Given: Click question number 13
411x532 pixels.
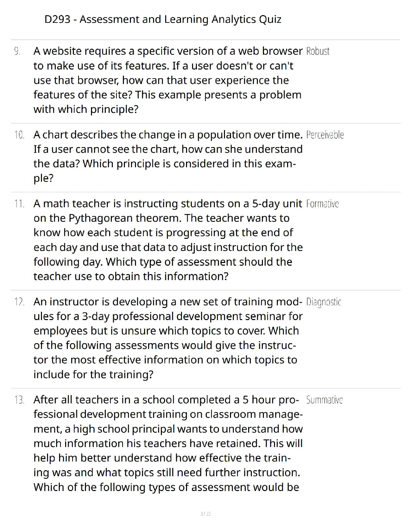Looking at the screenshot, I should coord(19,400).
